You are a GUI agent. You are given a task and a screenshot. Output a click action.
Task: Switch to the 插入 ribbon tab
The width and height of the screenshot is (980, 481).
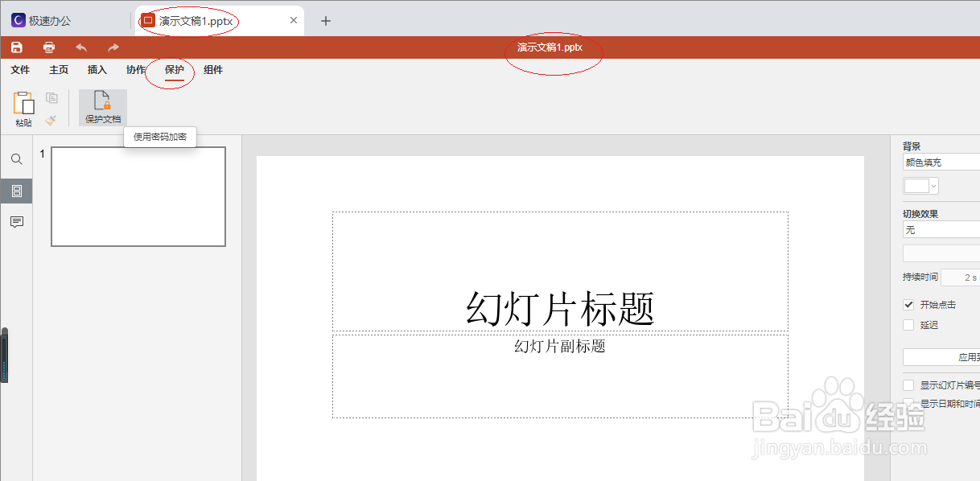[97, 70]
